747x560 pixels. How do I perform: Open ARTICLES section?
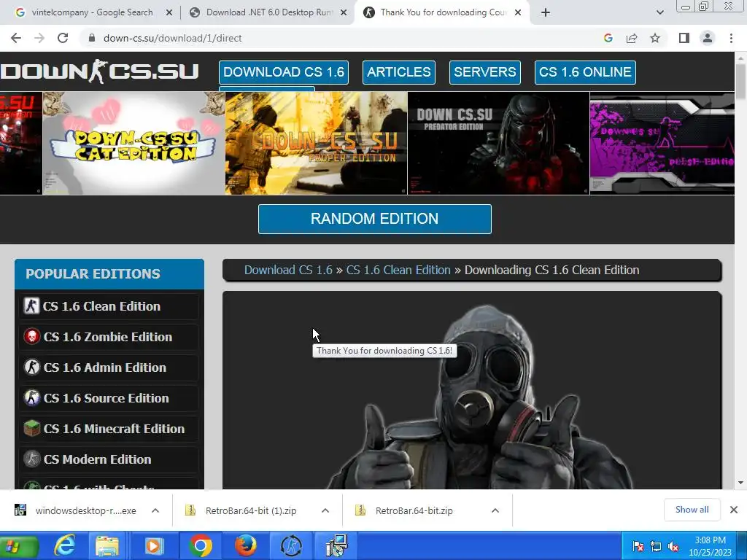coord(399,72)
